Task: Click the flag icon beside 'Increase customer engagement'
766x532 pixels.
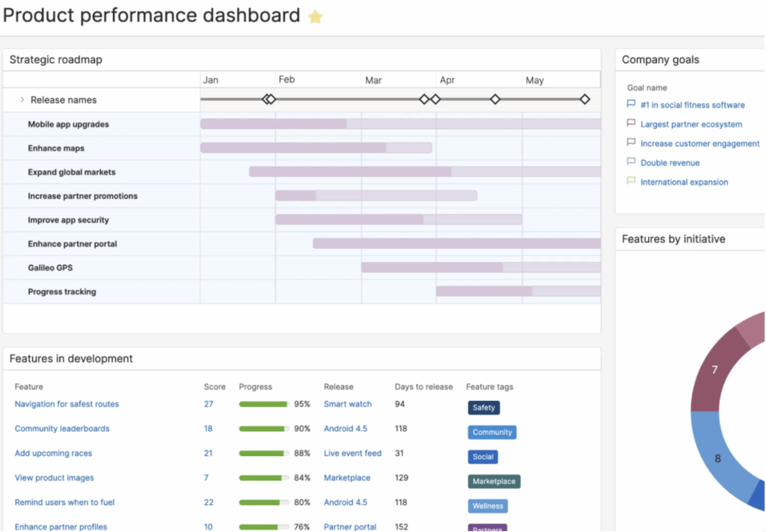Action: (x=631, y=143)
